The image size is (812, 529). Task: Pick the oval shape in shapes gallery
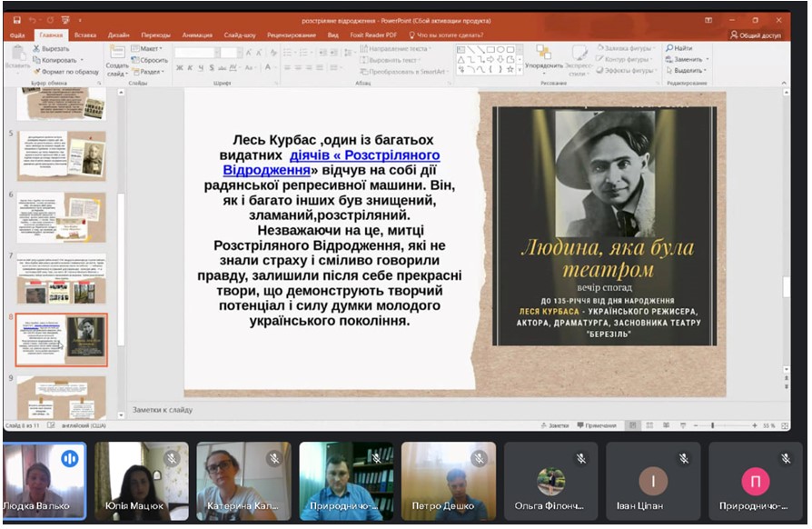[x=500, y=50]
